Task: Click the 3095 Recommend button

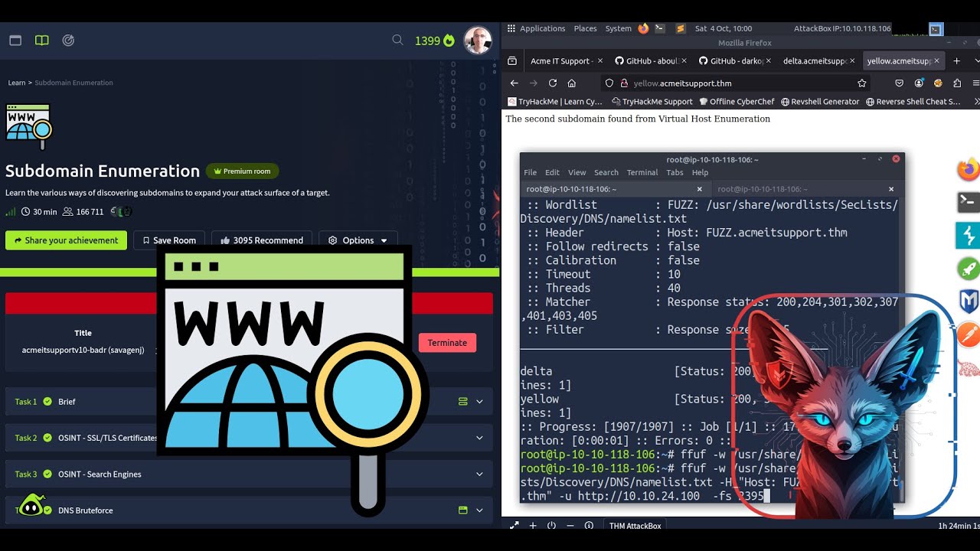Action: pyautogui.click(x=262, y=240)
